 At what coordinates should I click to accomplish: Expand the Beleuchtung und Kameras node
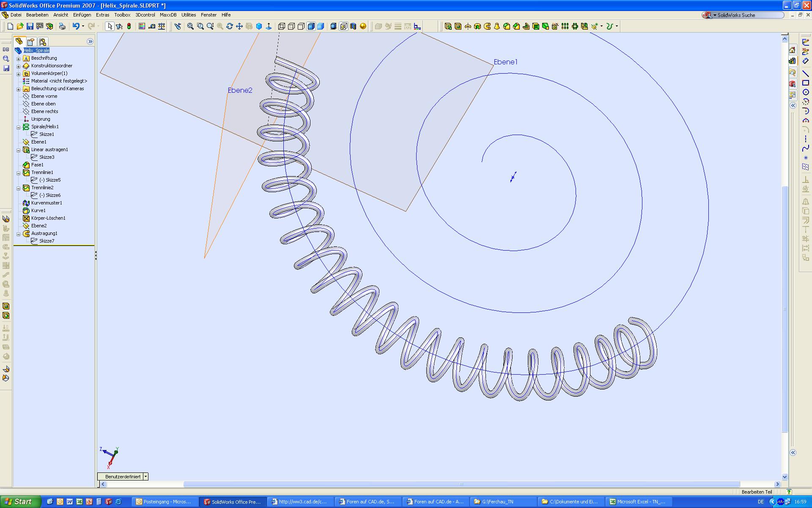tap(18, 88)
